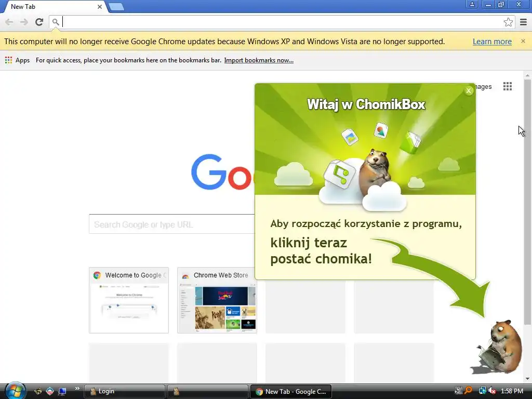Click the muted volume tray icon

click(491, 391)
